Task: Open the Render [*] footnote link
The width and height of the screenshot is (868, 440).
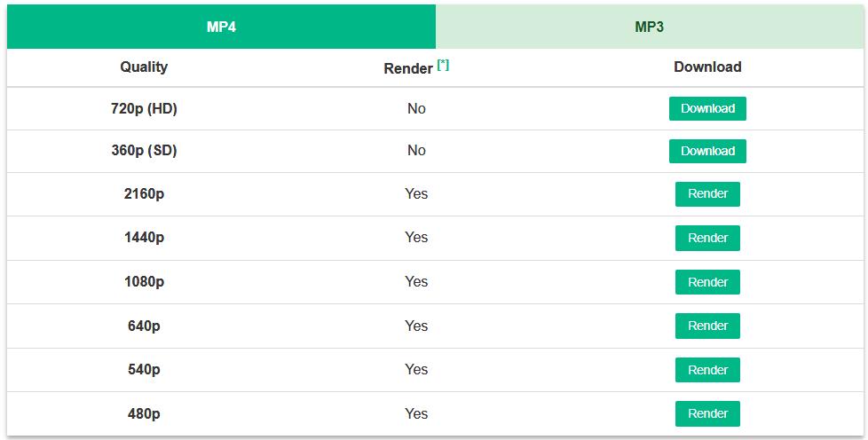Action: tap(443, 65)
